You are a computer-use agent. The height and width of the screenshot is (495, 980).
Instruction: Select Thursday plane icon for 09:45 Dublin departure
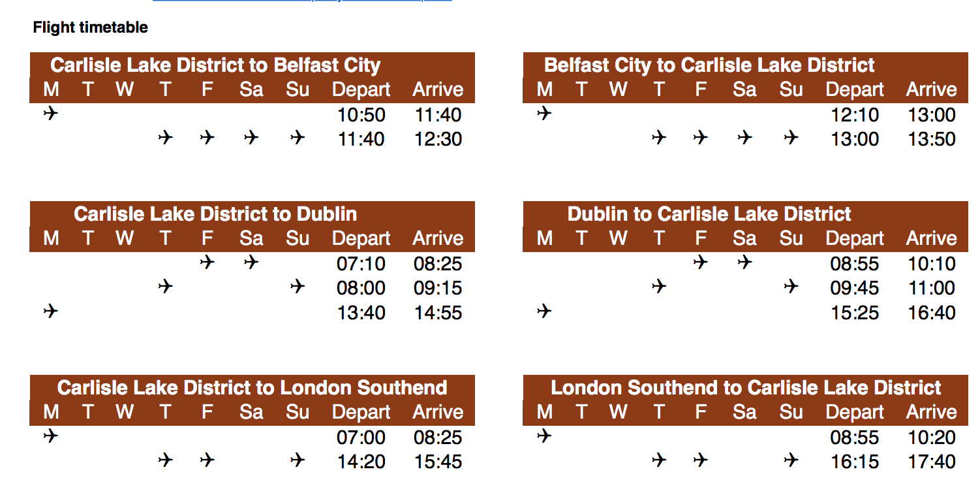click(659, 287)
